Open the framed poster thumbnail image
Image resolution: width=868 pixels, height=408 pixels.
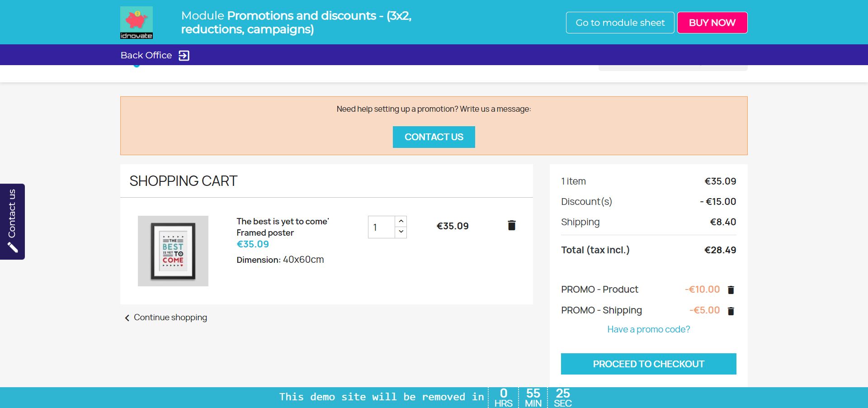[x=173, y=251]
